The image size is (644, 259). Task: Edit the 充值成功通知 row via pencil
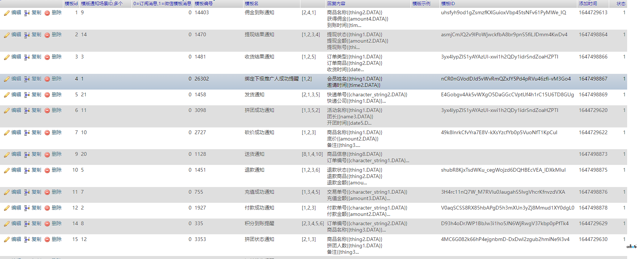(x=7, y=193)
